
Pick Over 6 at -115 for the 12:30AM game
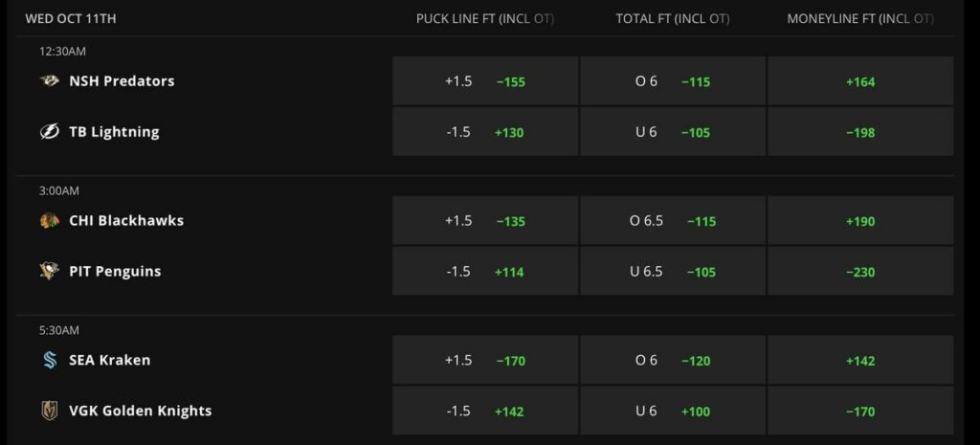click(x=673, y=81)
